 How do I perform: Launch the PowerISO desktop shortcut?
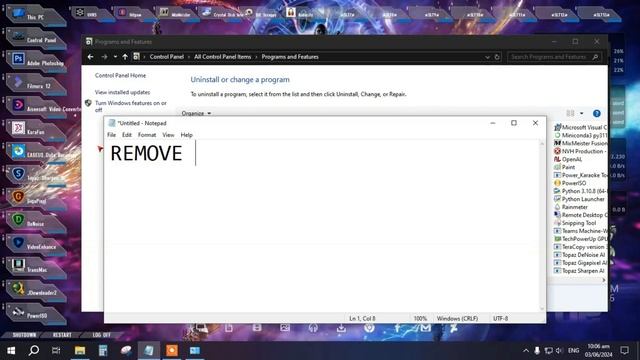tap(35, 313)
